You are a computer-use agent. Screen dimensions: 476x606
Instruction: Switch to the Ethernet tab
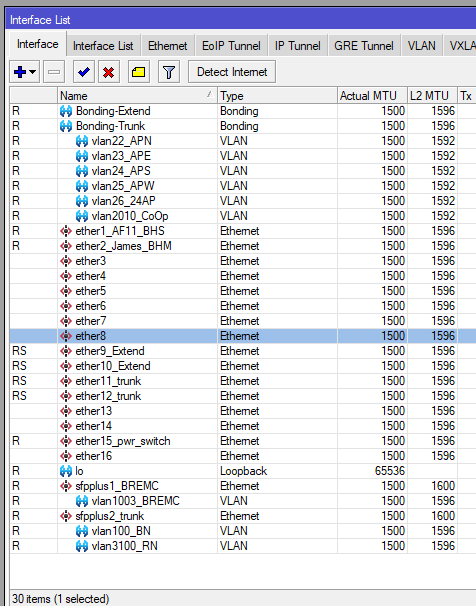coord(167,46)
